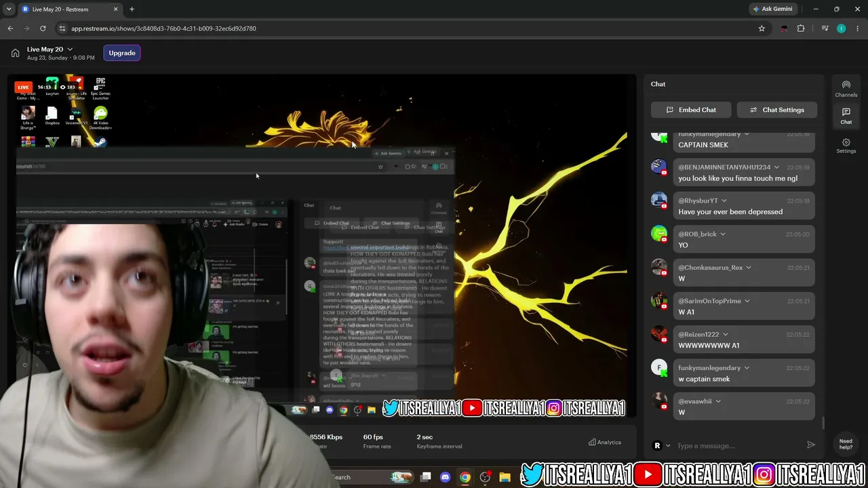Expand options beside @evaawhii
This screenshot has width=868, height=488.
[x=718, y=401]
